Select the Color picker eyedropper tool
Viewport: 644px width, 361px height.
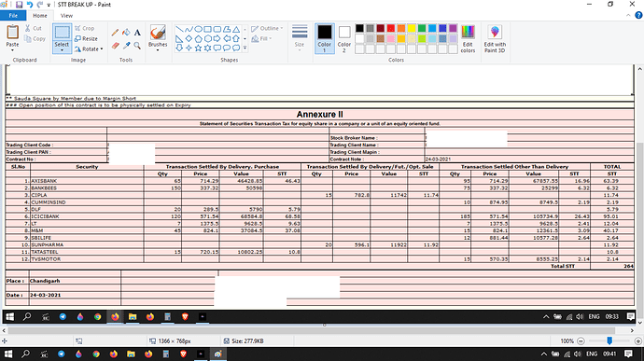(127, 46)
